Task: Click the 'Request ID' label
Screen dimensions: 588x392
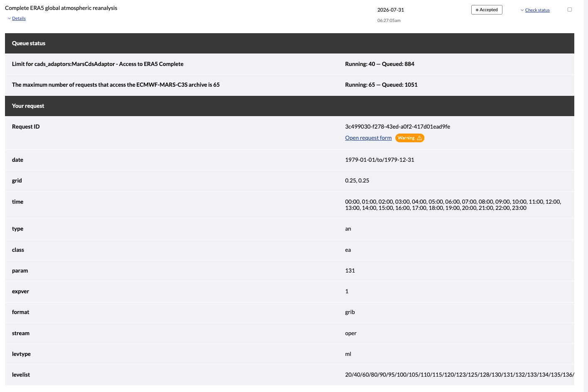Action: click(26, 127)
